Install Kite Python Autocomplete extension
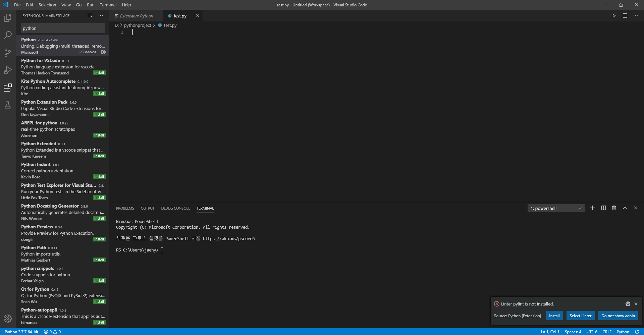The width and height of the screenshot is (644, 335). 99,94
